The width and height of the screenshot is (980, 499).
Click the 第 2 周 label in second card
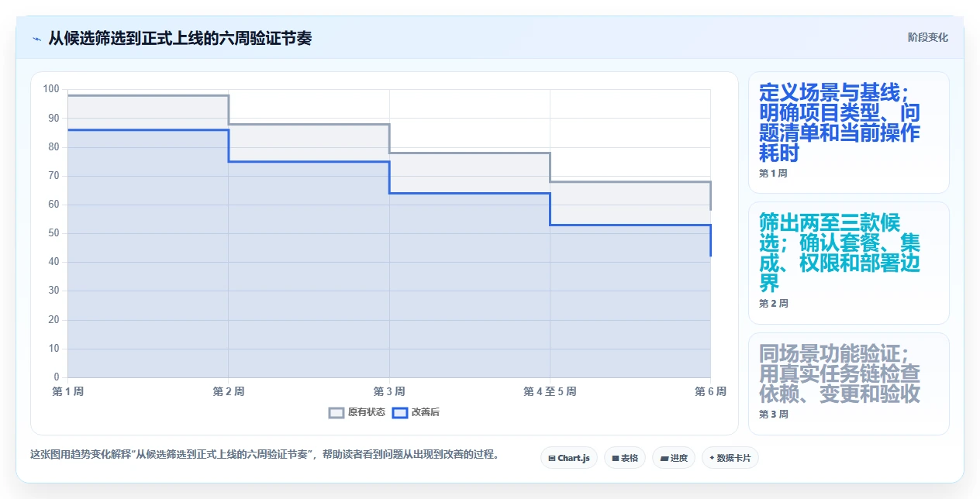(773, 304)
